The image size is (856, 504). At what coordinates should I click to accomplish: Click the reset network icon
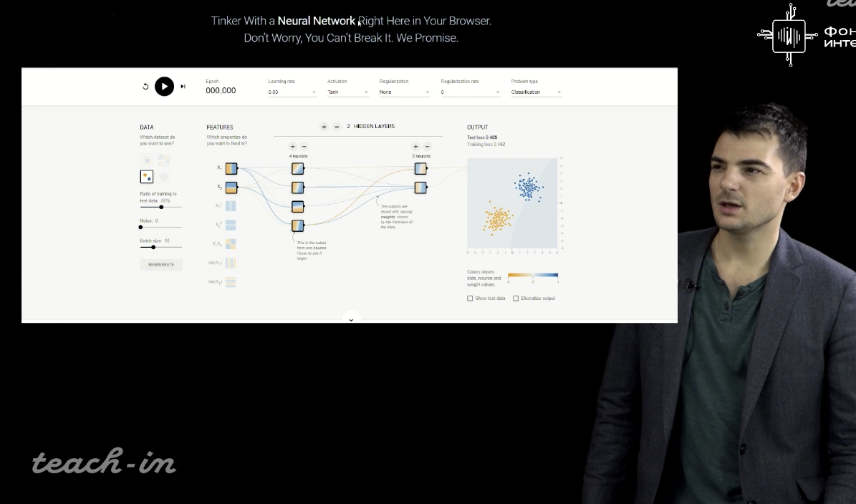145,87
